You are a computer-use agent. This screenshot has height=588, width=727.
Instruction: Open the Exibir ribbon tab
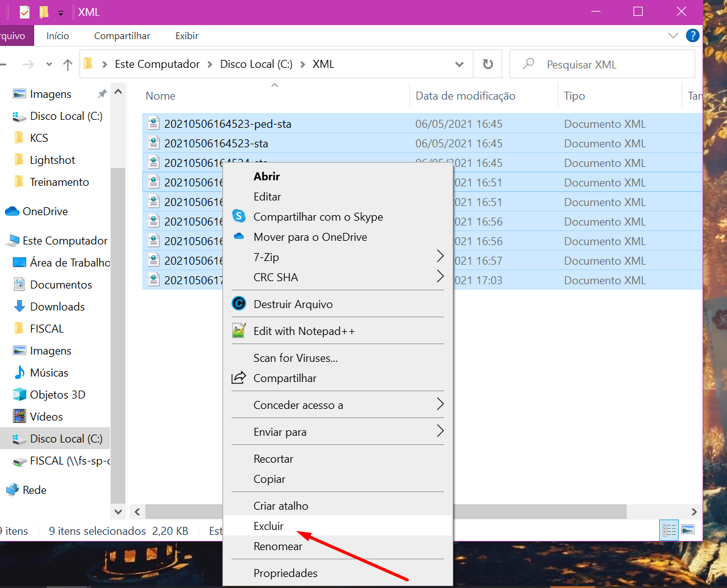pos(187,35)
